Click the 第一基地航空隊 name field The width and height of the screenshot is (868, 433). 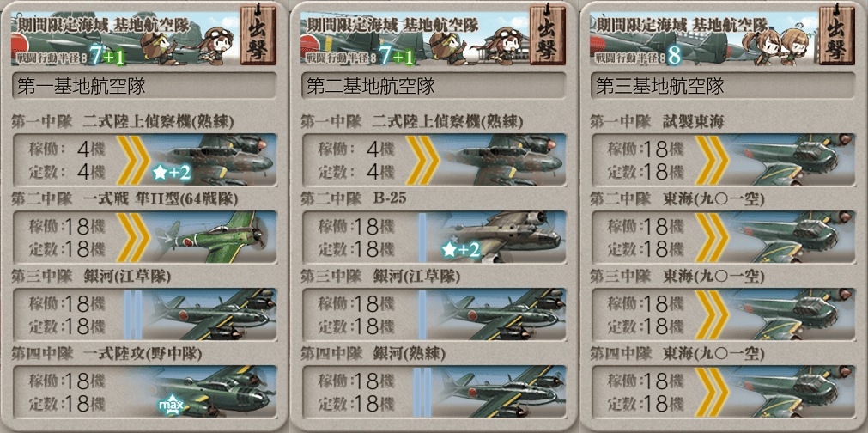pyautogui.click(x=144, y=86)
